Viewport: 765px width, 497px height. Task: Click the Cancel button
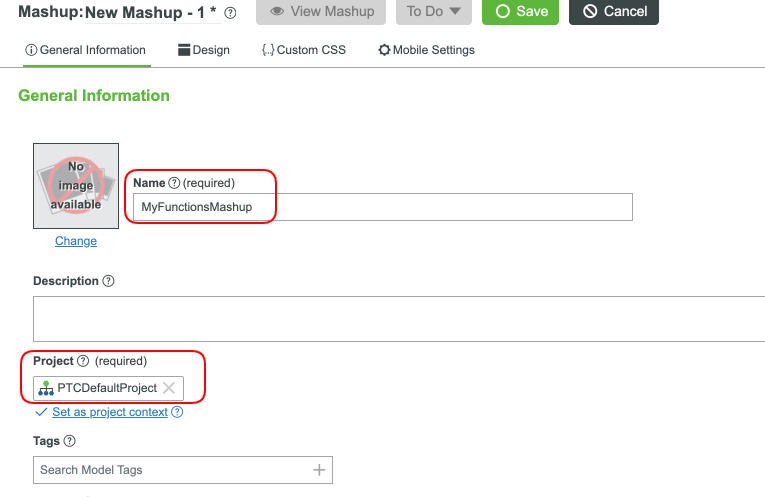tap(615, 12)
